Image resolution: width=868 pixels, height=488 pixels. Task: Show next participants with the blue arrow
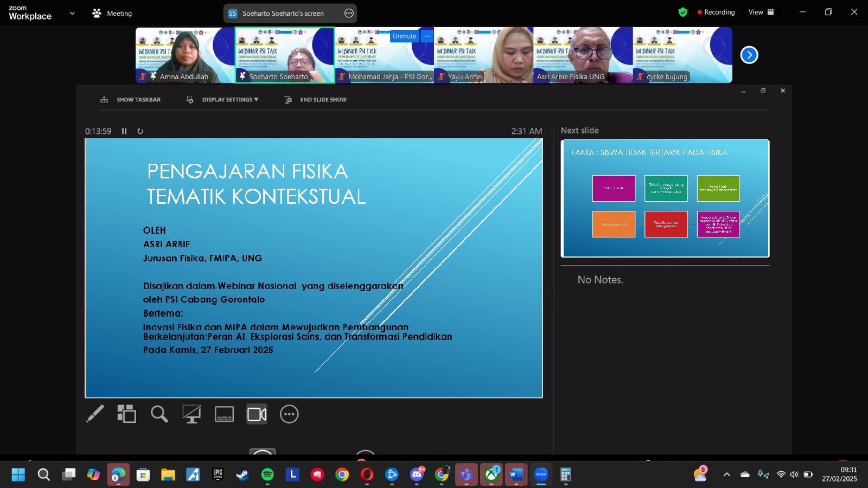click(749, 55)
